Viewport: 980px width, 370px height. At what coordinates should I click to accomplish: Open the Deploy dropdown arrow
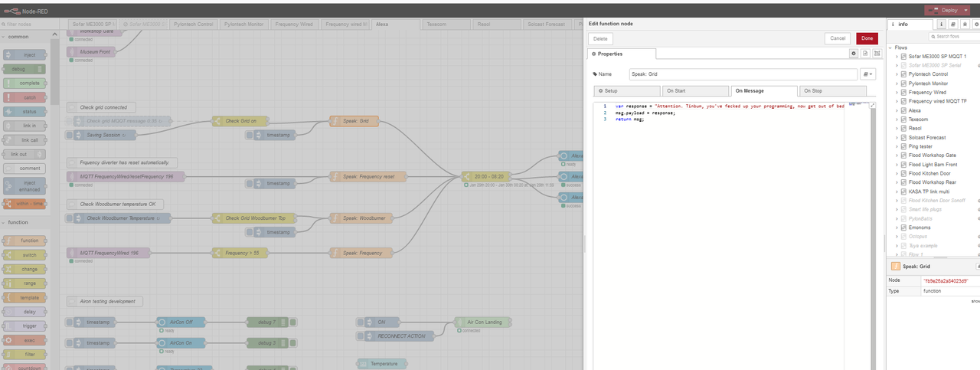(x=966, y=10)
